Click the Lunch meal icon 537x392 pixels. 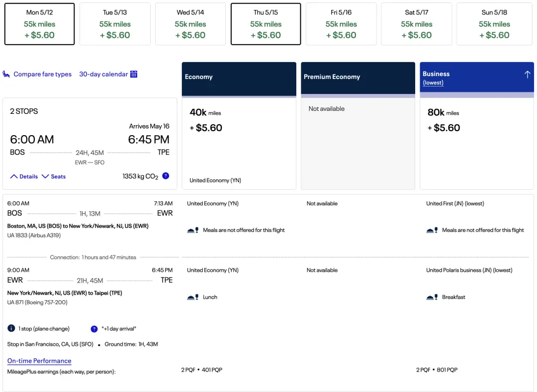[x=193, y=297]
